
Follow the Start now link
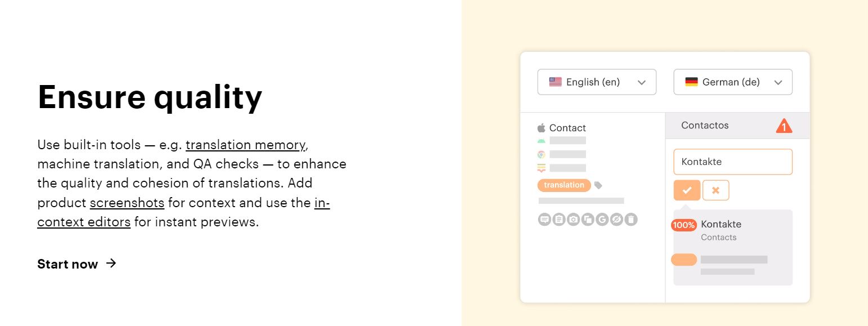pos(77,264)
